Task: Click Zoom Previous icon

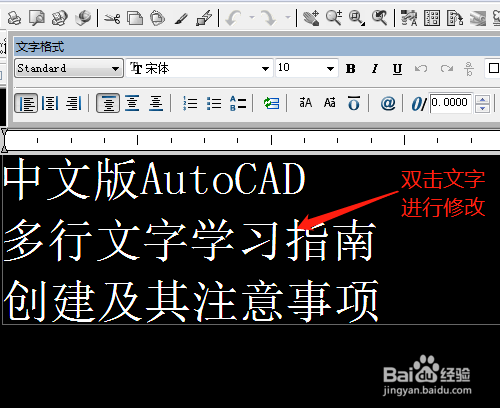Action: (x=379, y=18)
